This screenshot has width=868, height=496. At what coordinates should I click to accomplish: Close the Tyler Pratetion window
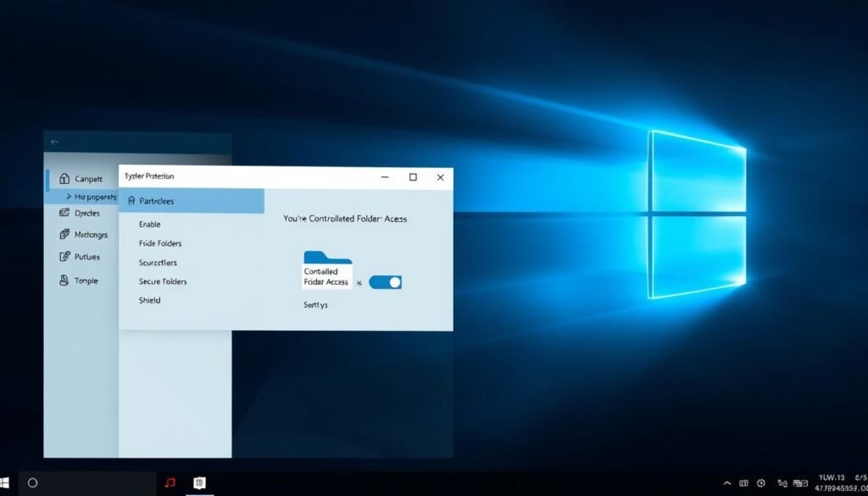(x=440, y=177)
